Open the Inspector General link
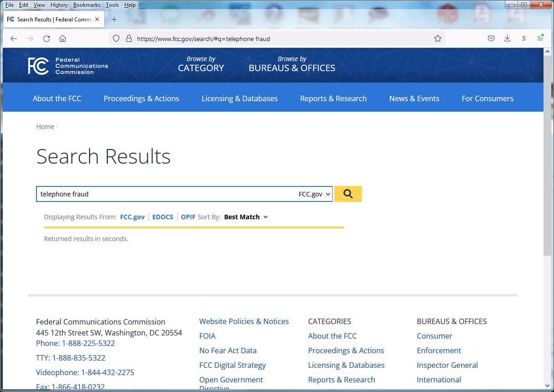This screenshot has height=392, width=554. [447, 365]
